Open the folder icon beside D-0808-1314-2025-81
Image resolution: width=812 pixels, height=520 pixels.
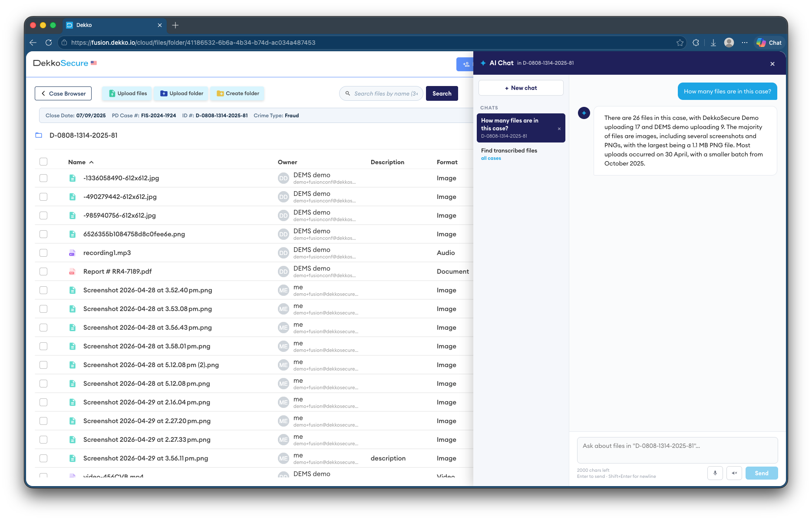pos(39,136)
